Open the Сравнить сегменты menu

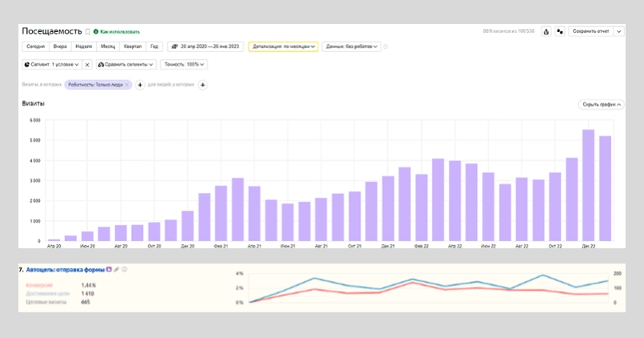pyautogui.click(x=126, y=64)
